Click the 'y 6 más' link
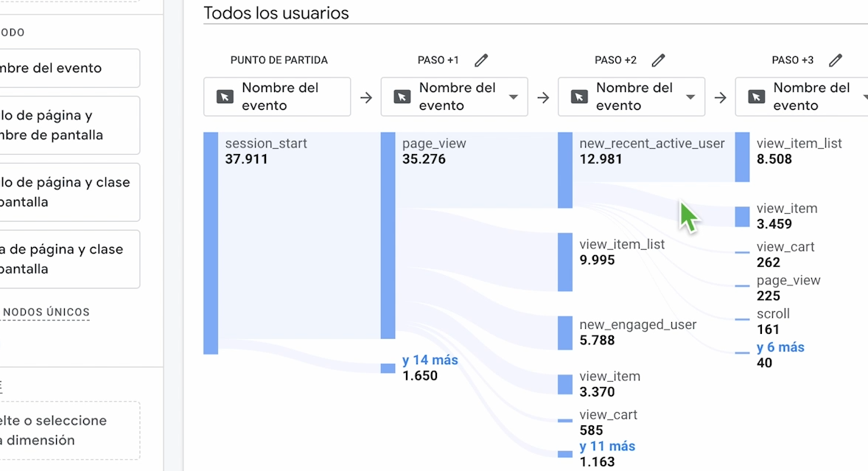The image size is (868, 471). [x=780, y=347]
